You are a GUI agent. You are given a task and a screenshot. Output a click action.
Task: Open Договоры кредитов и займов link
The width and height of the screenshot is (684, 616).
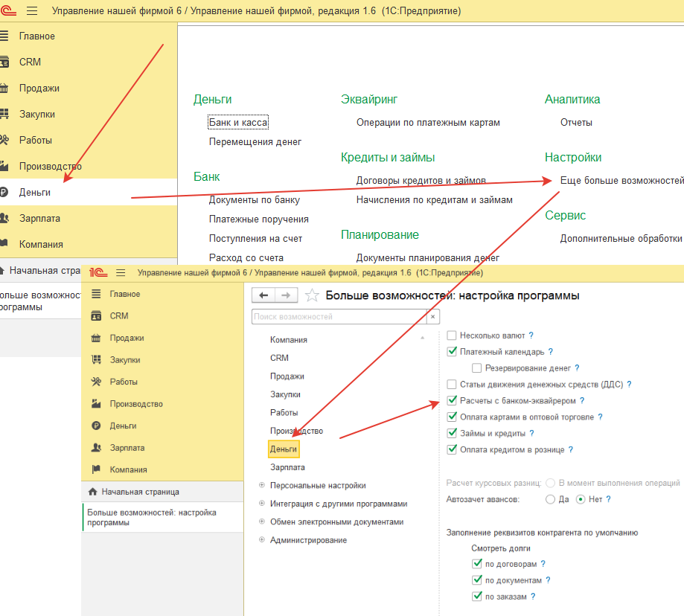[421, 181]
